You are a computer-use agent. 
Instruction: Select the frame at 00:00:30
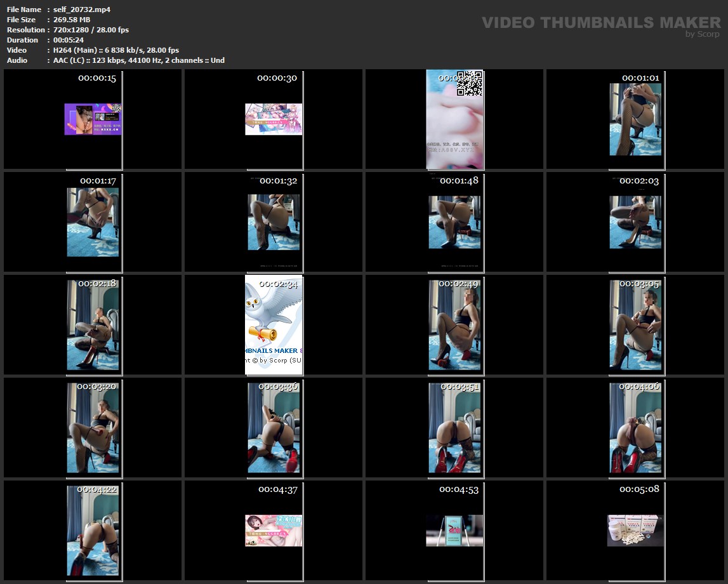(274, 119)
